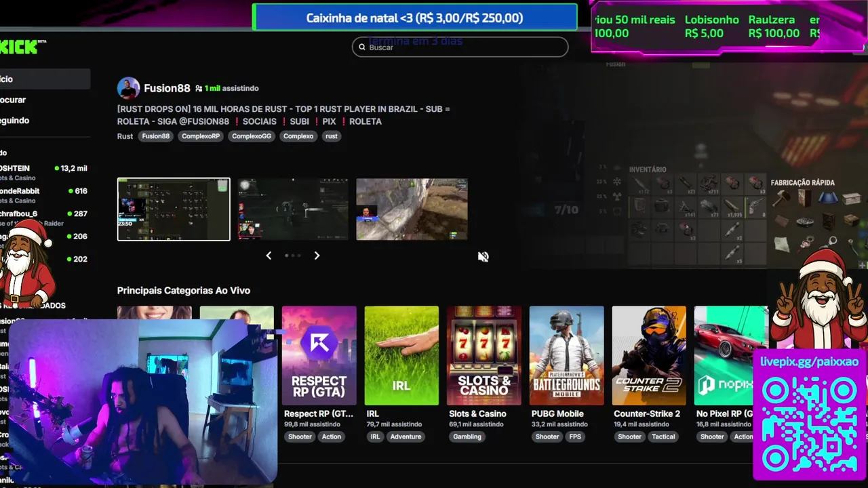868x488 pixels.
Task: Select the Gambling tag chip
Action: pyautogui.click(x=467, y=436)
